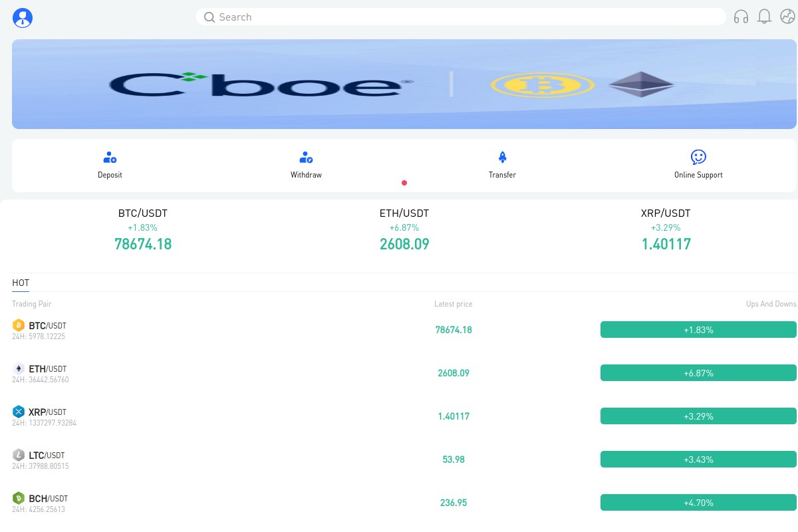Select the BTC/USDT pair name in list

[48, 326]
